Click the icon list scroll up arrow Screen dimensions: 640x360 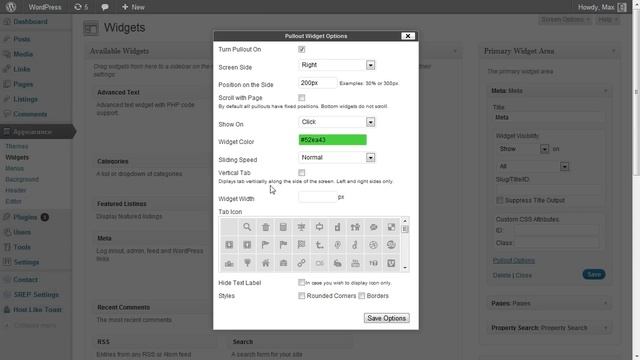tap(405, 221)
